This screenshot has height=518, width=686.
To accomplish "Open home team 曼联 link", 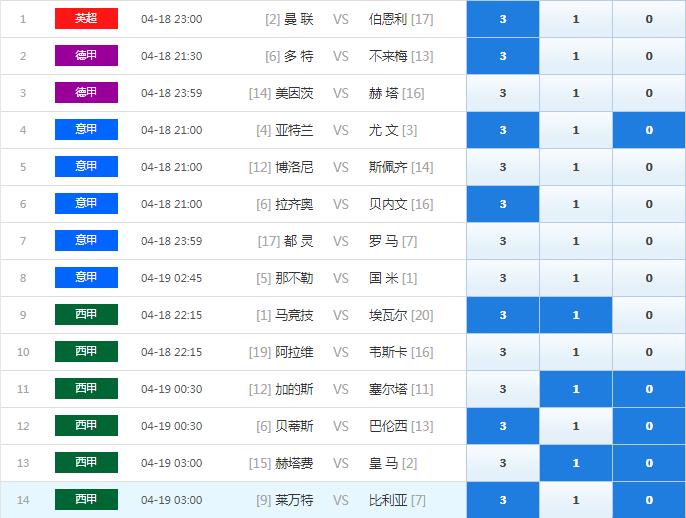I will (298, 19).
